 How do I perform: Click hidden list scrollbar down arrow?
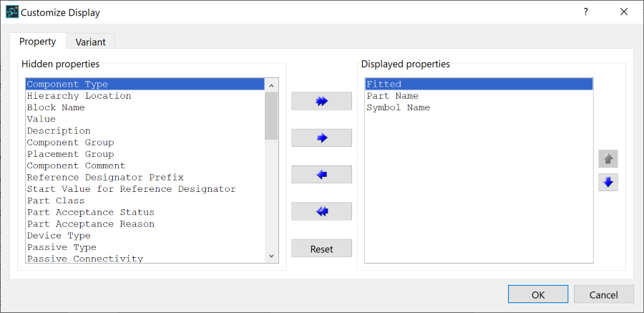271,256
